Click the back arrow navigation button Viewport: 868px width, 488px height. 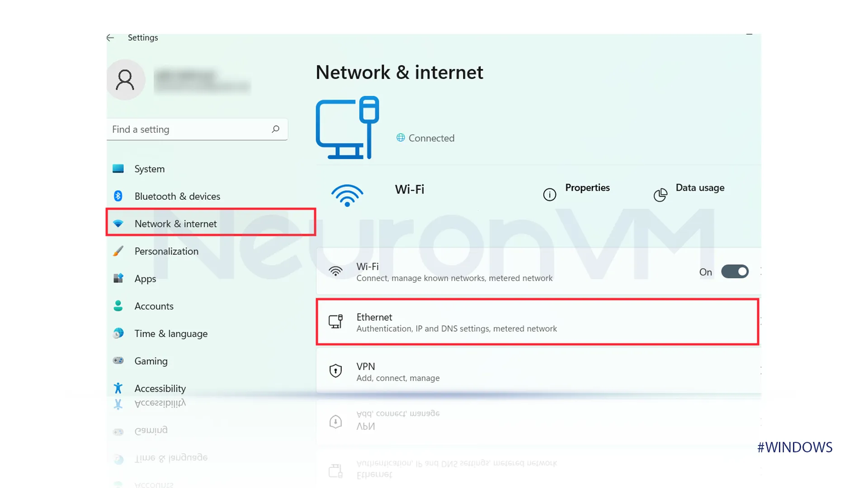pos(110,37)
